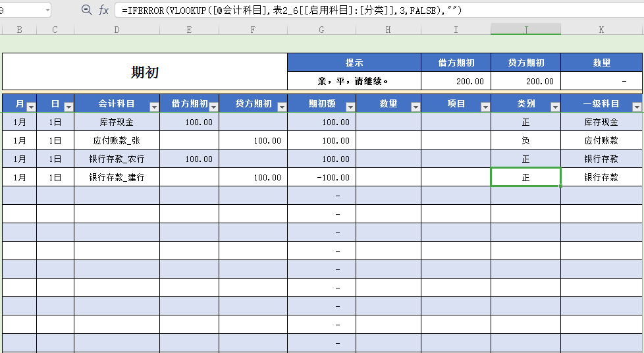Open the 期初额 column filter dropdown
Screen dimensions: 644x353
point(350,107)
